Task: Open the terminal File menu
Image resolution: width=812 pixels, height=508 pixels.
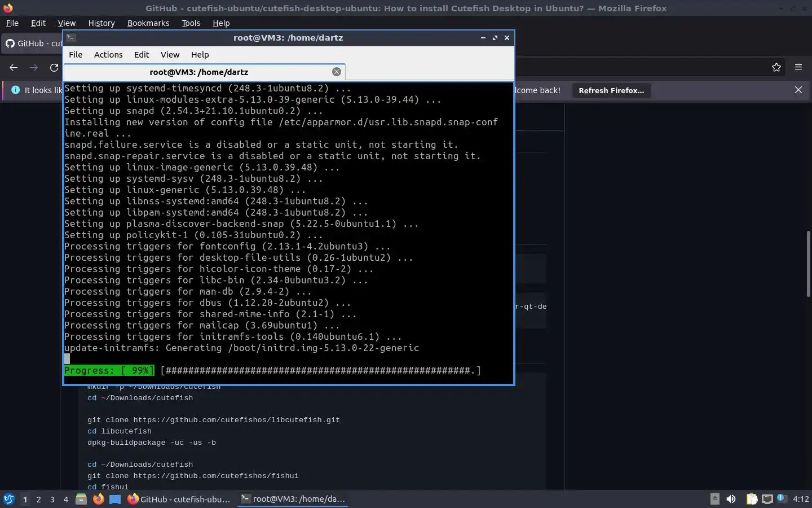Action: [76, 55]
